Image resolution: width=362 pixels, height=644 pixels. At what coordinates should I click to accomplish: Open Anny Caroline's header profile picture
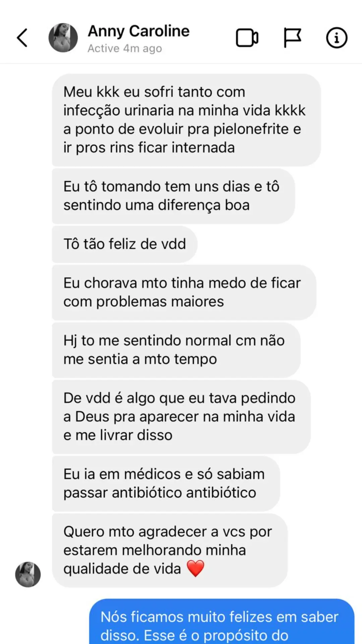(x=63, y=38)
